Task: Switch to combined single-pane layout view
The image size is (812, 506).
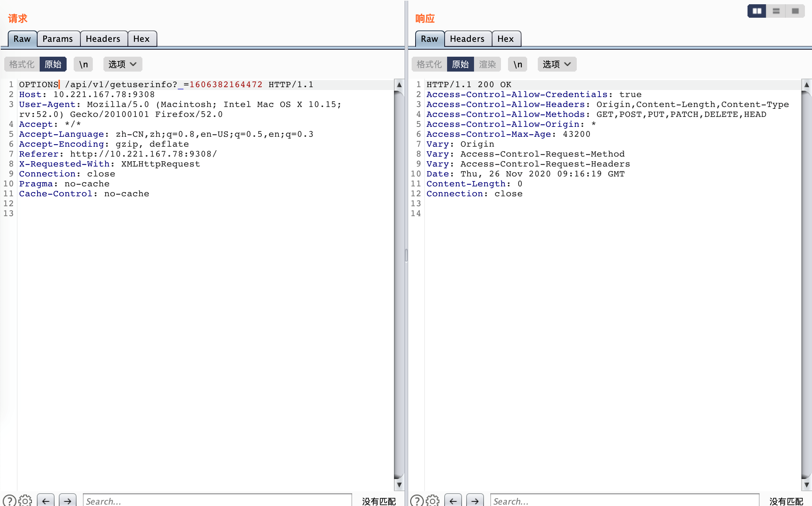Action: pyautogui.click(x=795, y=11)
